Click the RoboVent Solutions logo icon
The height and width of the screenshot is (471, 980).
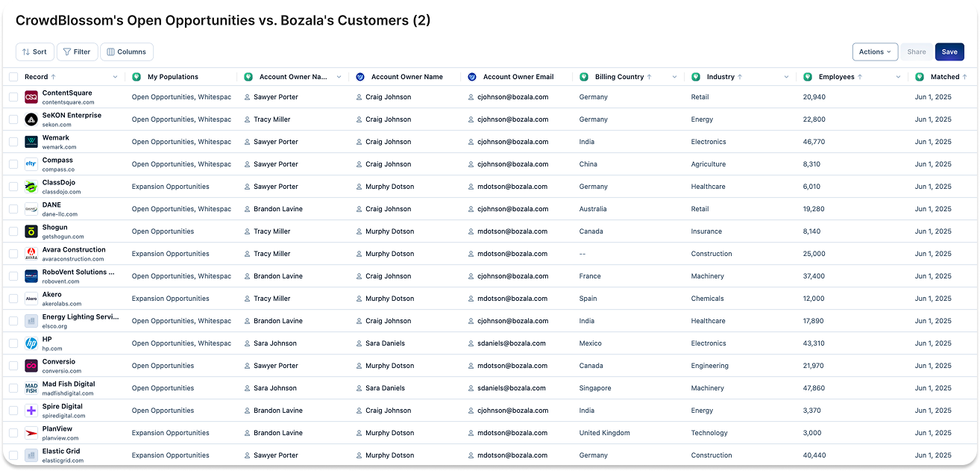tap(31, 276)
